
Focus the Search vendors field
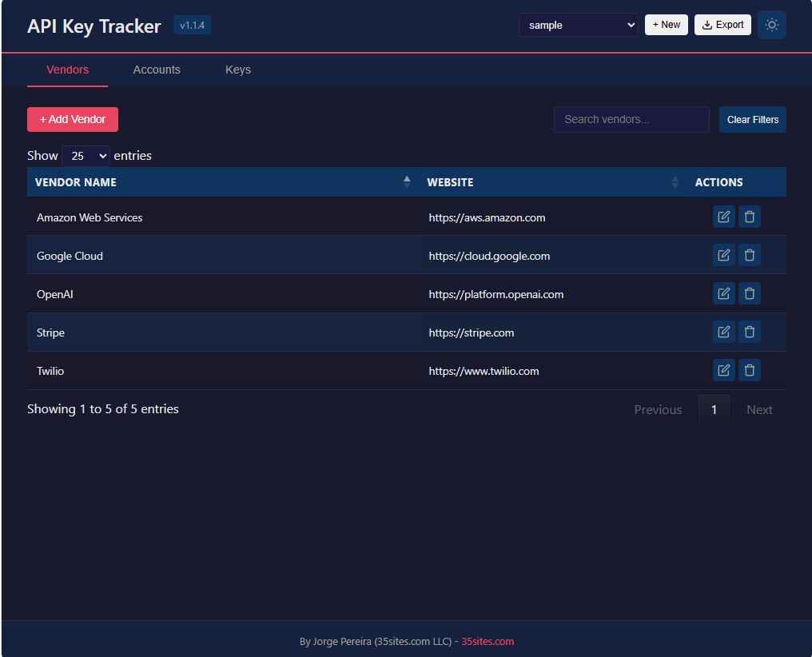(631, 120)
